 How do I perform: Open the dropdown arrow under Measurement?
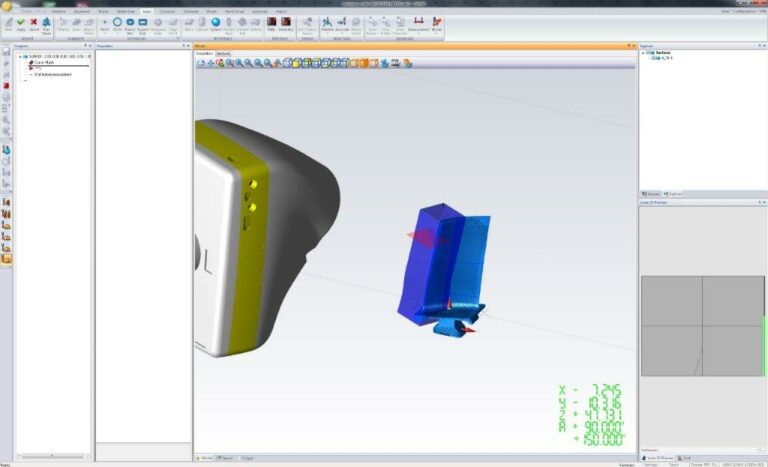click(418, 33)
